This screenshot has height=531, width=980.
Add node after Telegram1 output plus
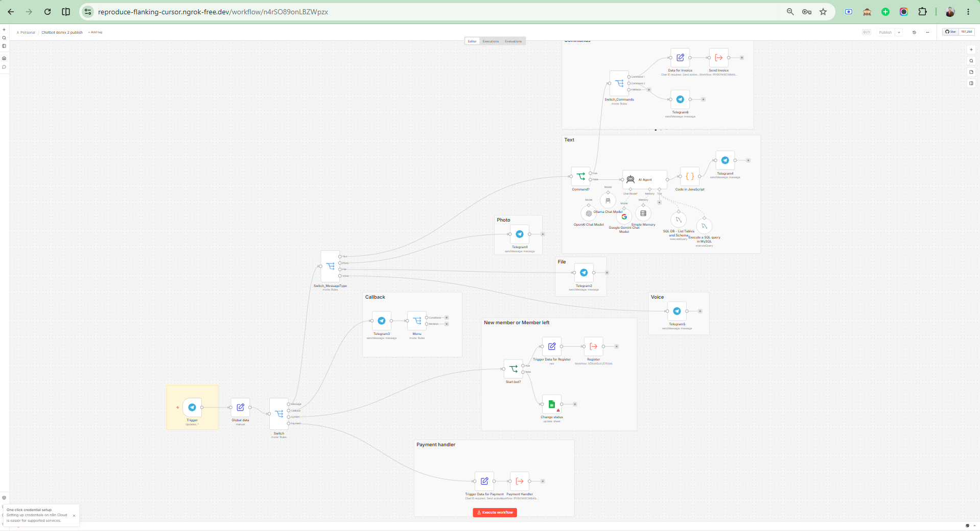click(x=543, y=234)
